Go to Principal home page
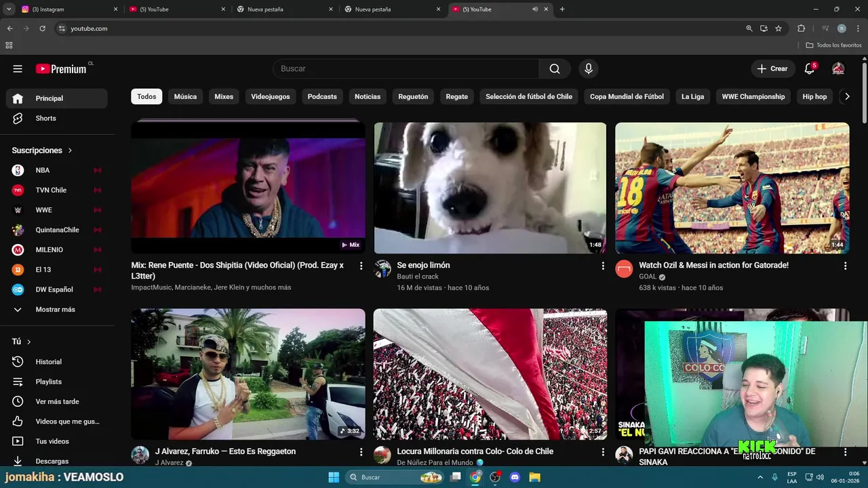The width and height of the screenshot is (868, 488). point(57,98)
